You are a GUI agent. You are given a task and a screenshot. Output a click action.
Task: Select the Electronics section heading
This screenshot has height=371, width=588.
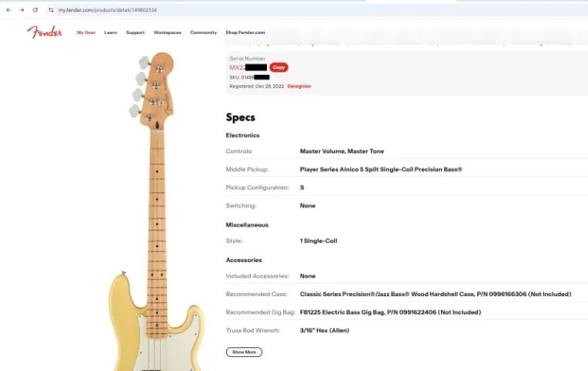[243, 135]
